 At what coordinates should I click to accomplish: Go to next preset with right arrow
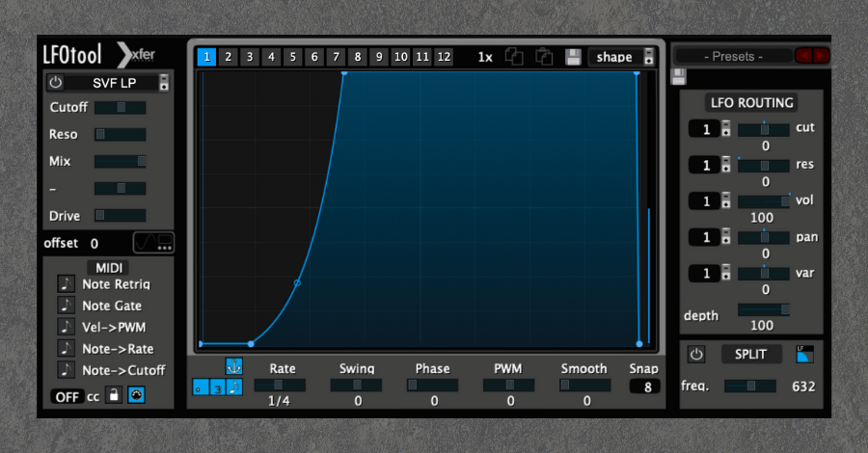tap(821, 55)
